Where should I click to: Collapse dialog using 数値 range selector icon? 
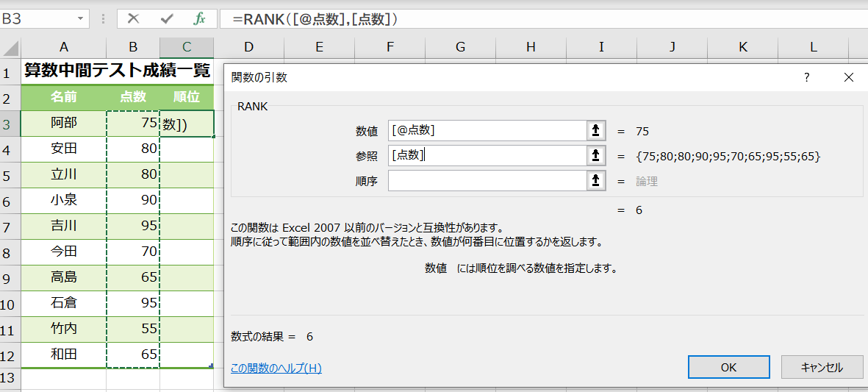tap(596, 131)
